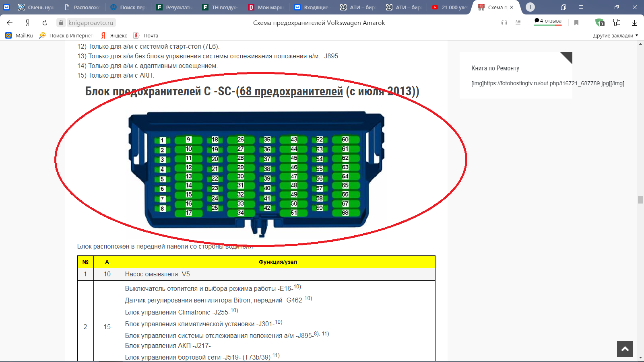Click the knigaproavto.ru address field
Image resolution: width=644 pixels, height=362 pixels.
pyautogui.click(x=91, y=23)
